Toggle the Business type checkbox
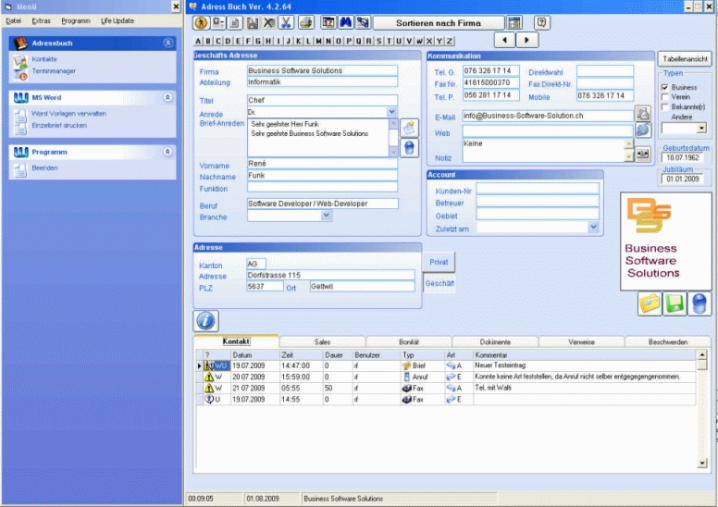 coord(666,87)
